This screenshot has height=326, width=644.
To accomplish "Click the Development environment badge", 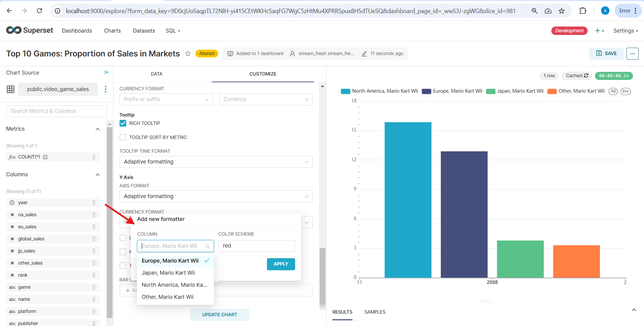I will click(x=569, y=31).
